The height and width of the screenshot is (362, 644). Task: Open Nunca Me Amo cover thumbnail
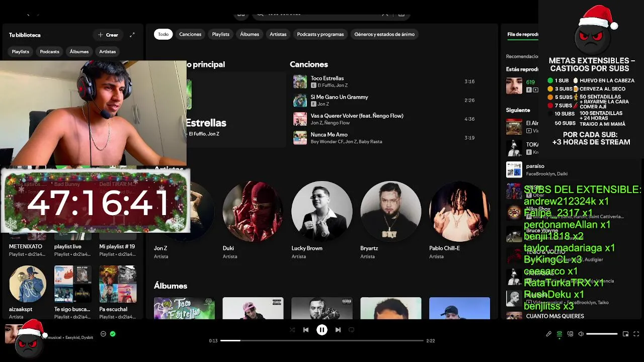click(x=300, y=138)
